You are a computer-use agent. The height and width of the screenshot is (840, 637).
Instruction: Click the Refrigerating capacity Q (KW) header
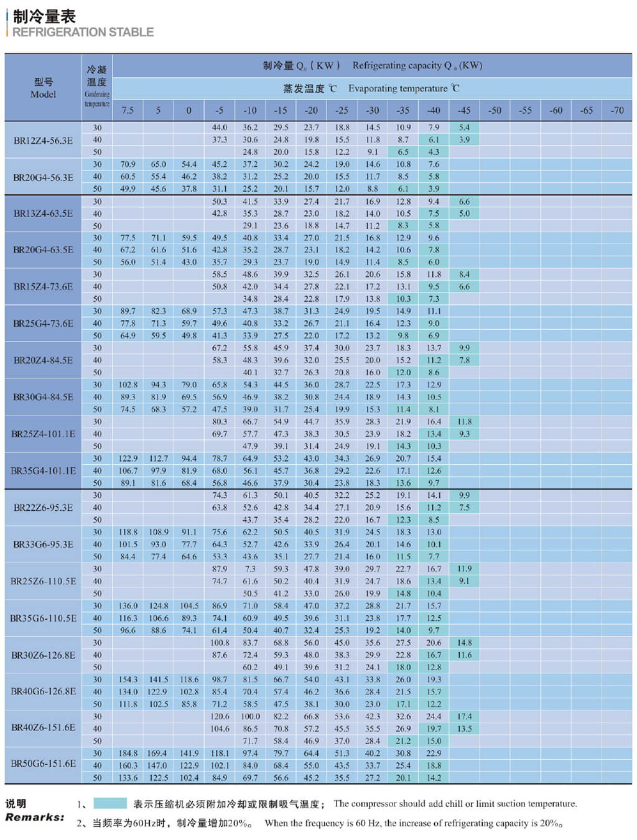[372, 65]
